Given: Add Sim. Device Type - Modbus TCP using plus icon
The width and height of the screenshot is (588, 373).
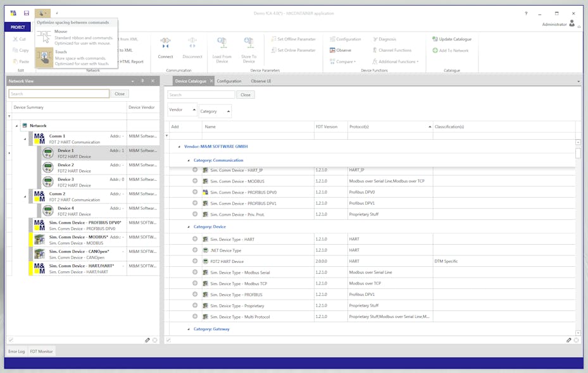Looking at the screenshot, I should pos(195,283).
